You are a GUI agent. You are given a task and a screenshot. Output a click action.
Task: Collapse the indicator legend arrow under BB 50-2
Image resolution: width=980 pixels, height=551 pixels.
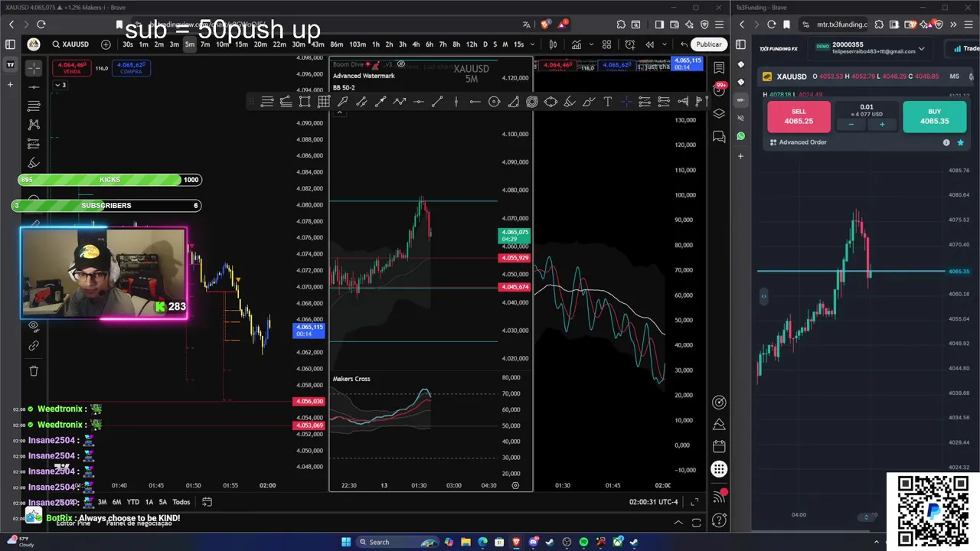pos(340,112)
